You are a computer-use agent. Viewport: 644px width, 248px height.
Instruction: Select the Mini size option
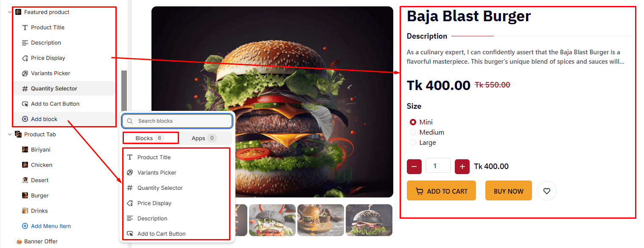pos(413,122)
